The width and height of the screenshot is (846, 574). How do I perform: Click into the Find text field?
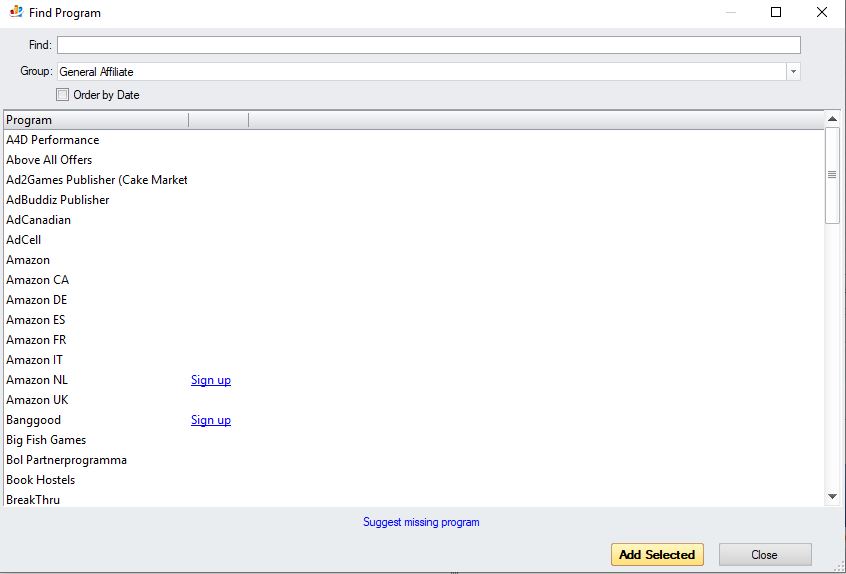click(x=428, y=45)
